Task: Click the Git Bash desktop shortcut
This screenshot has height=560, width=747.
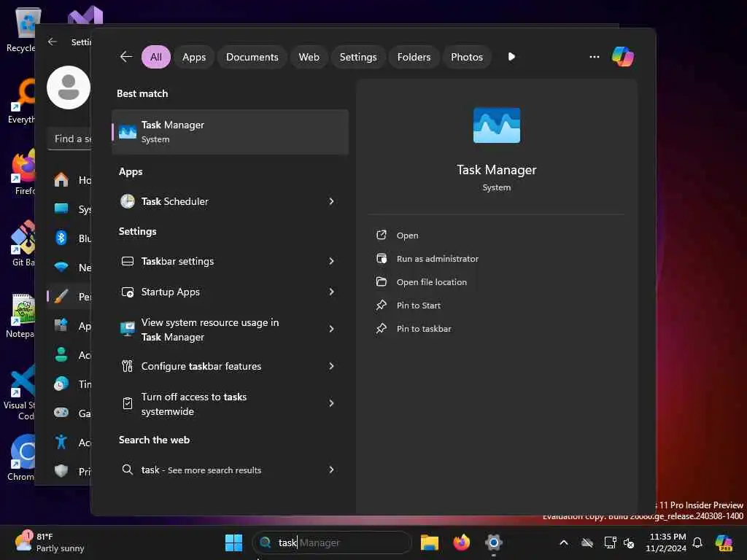Action: tap(23, 244)
